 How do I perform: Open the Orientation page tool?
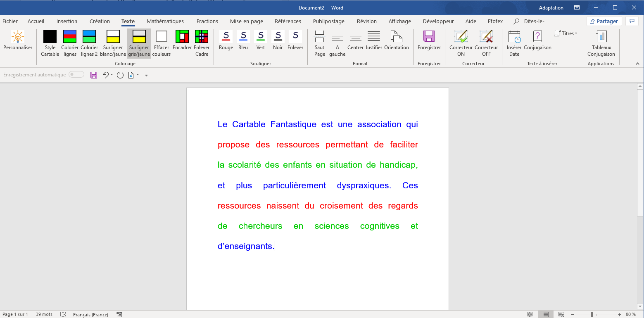[x=397, y=40]
